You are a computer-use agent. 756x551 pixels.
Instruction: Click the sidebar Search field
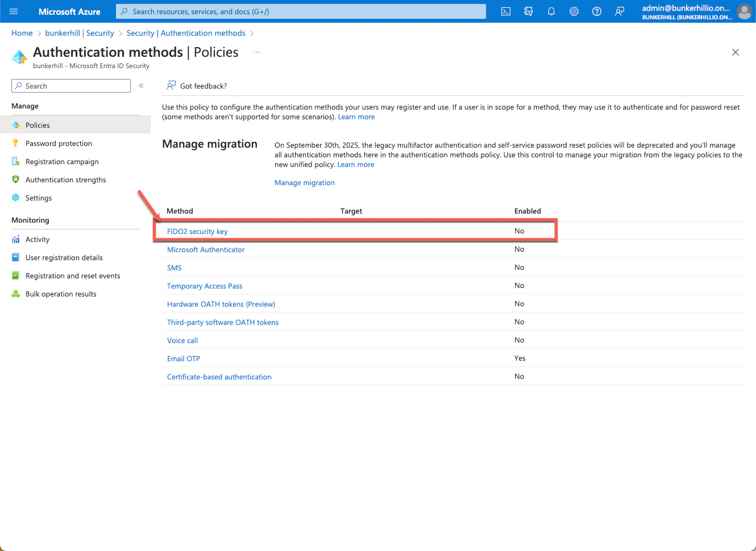pos(71,86)
